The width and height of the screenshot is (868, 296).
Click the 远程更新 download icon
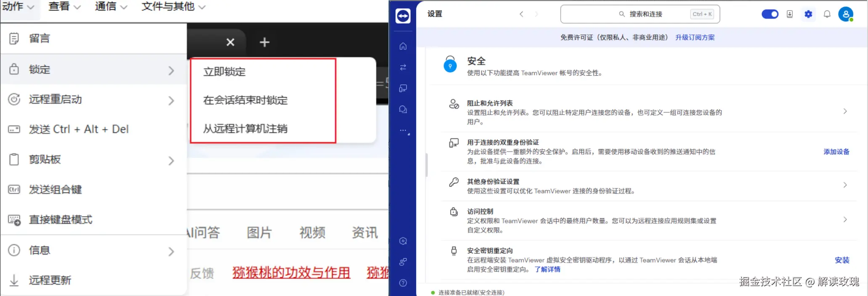point(14,280)
